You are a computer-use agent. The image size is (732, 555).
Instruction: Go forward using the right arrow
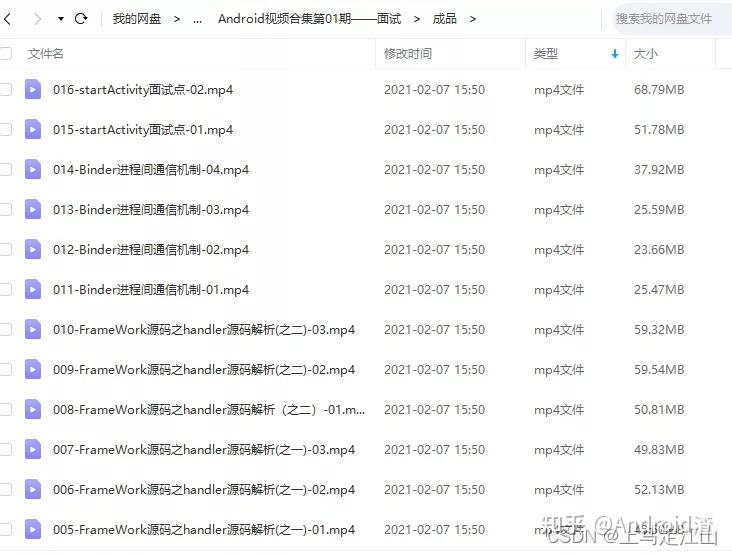[38, 19]
